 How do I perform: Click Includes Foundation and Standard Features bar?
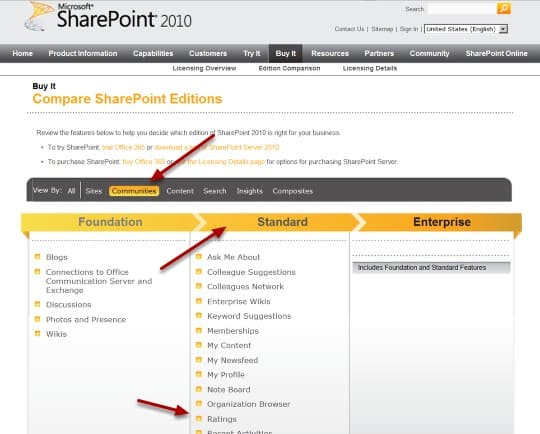click(x=431, y=268)
